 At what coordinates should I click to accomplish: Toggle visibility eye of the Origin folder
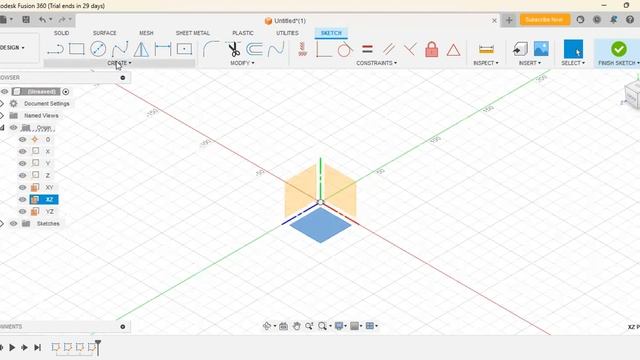(13, 128)
